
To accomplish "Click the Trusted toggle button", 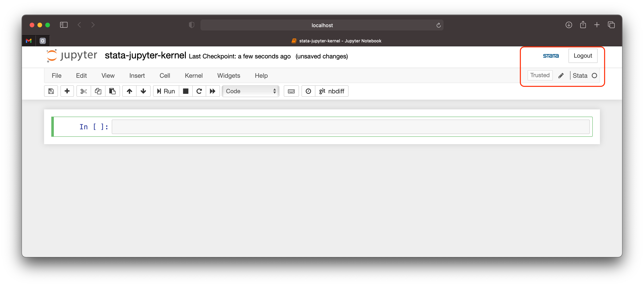I will 540,75.
